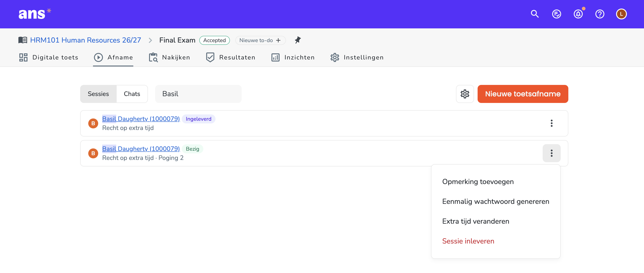Open session settings gear beside Nieuwe toetsafname

465,94
